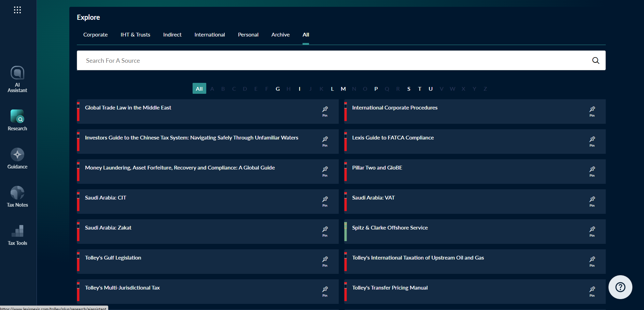Switch to the Corporate tab
Screen dimensions: 644x310
95,35
